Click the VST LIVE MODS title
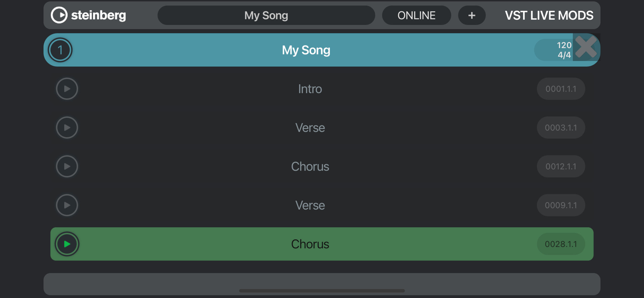Screen dimensions: 644x298 549,15
